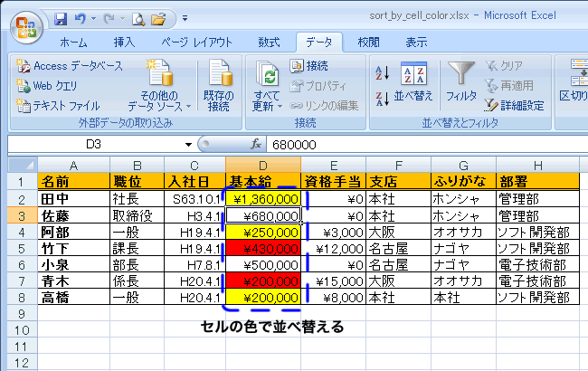
Task: Click 既存の接続 button
Action: (x=219, y=86)
